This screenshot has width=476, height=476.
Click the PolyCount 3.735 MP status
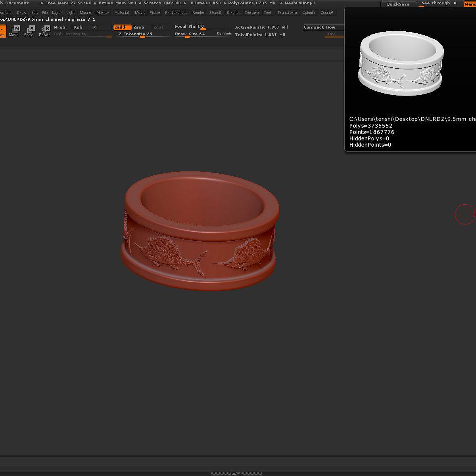click(251, 3)
